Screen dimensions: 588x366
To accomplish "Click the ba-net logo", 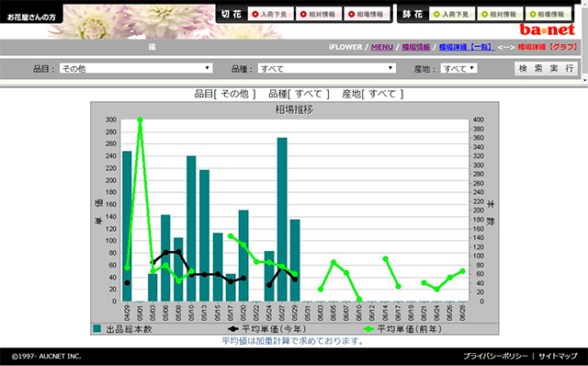I will coord(548,29).
